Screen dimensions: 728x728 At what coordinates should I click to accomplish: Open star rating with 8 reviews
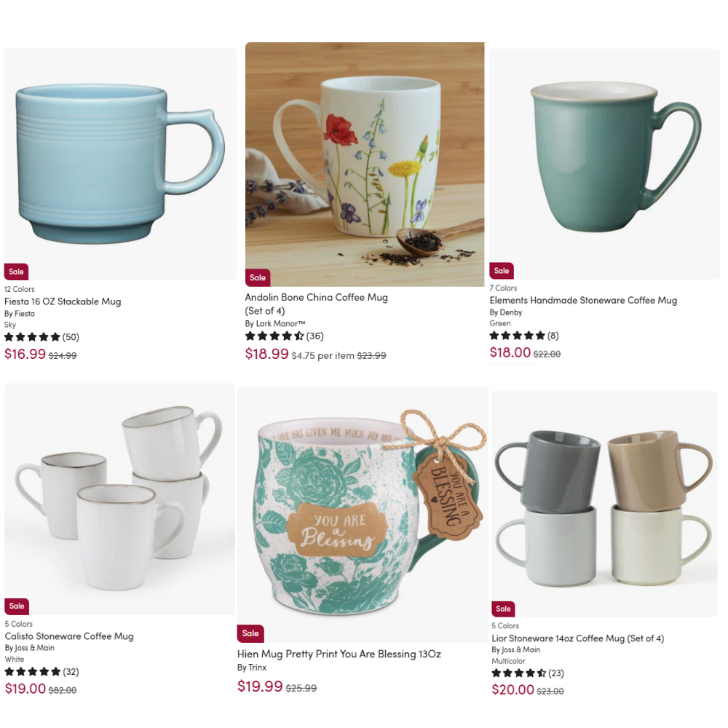(x=524, y=335)
